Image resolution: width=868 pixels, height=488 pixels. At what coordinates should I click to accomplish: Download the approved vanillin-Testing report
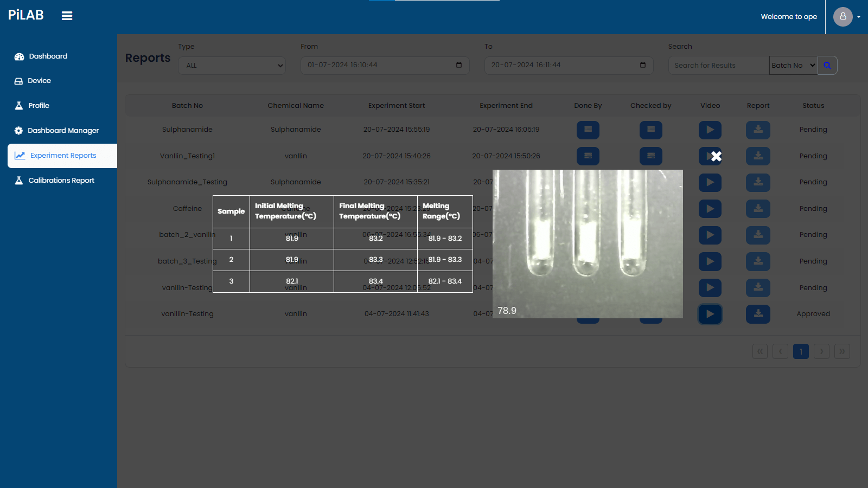click(758, 314)
